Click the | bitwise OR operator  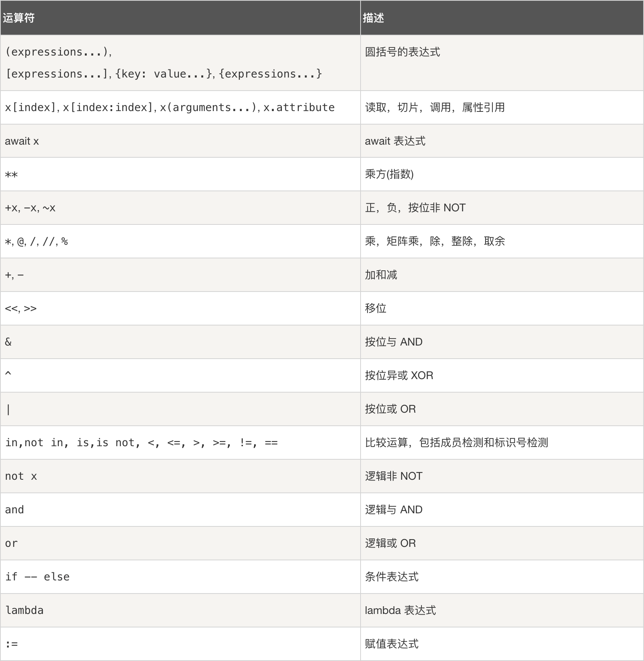(x=8, y=409)
